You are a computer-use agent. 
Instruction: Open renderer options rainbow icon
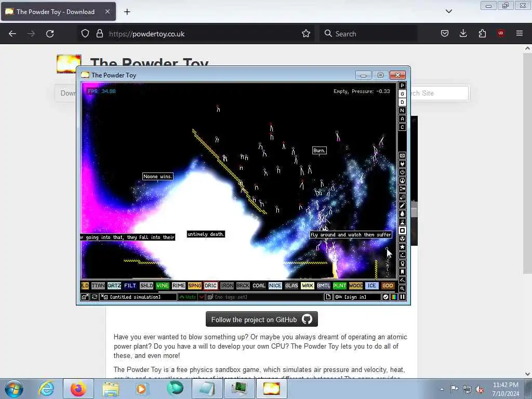pyautogui.click(x=394, y=297)
